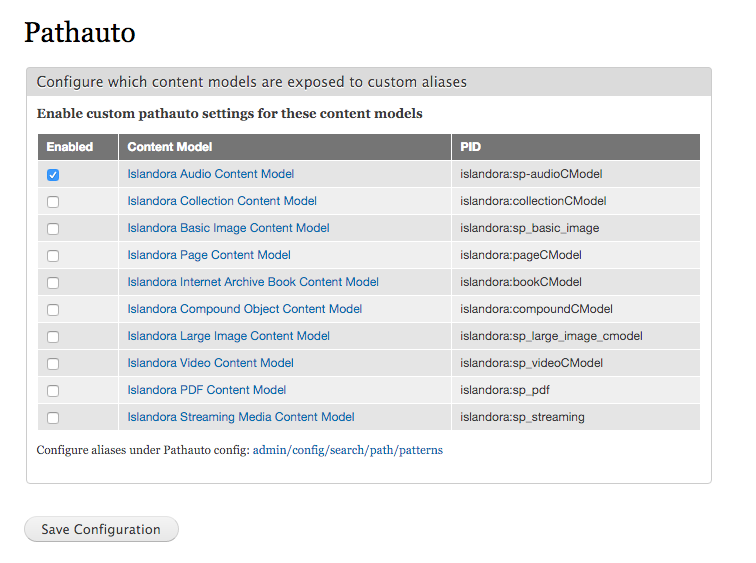Click 'Enable custom pathauto settings' subheading
The image size is (756, 563).
pos(230,114)
